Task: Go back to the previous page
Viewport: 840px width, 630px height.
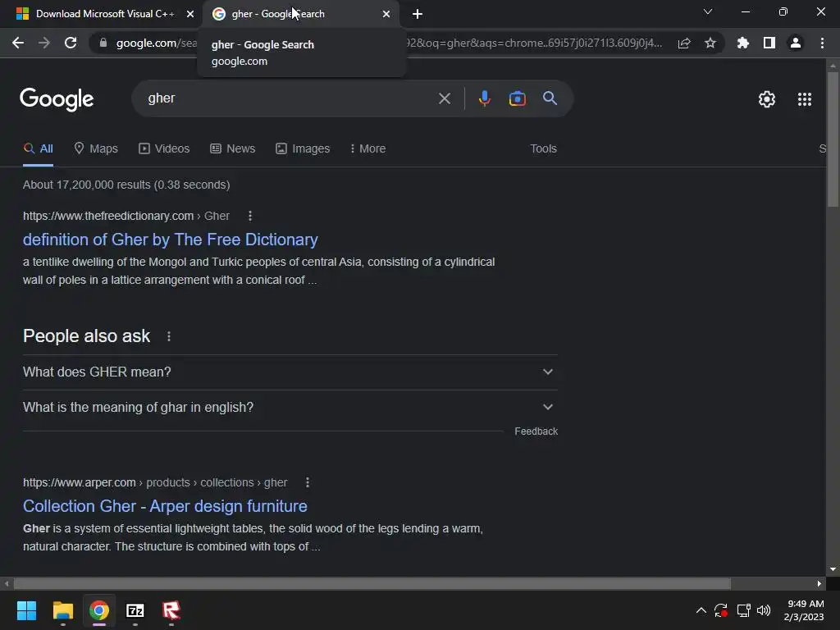Action: click(x=18, y=43)
